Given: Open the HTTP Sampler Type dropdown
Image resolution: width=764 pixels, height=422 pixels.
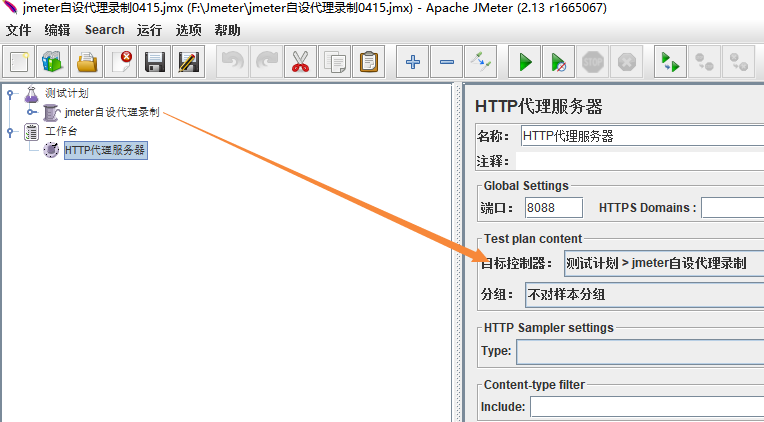Looking at the screenshot, I should pyautogui.click(x=640, y=351).
